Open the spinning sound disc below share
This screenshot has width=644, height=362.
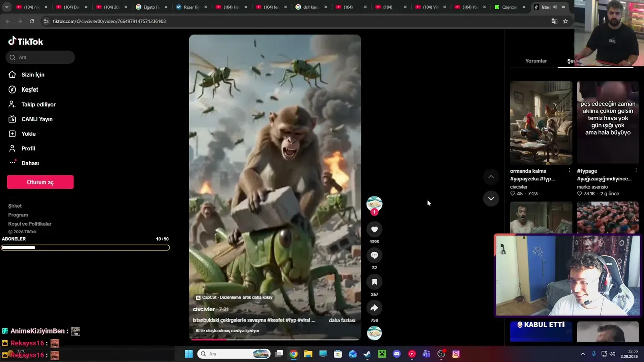coord(374,333)
